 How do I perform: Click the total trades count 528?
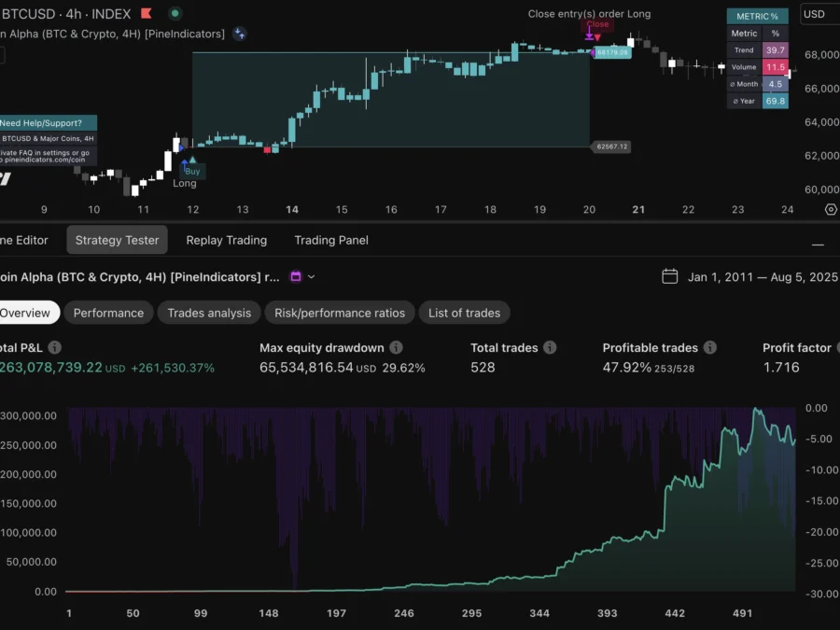(483, 368)
